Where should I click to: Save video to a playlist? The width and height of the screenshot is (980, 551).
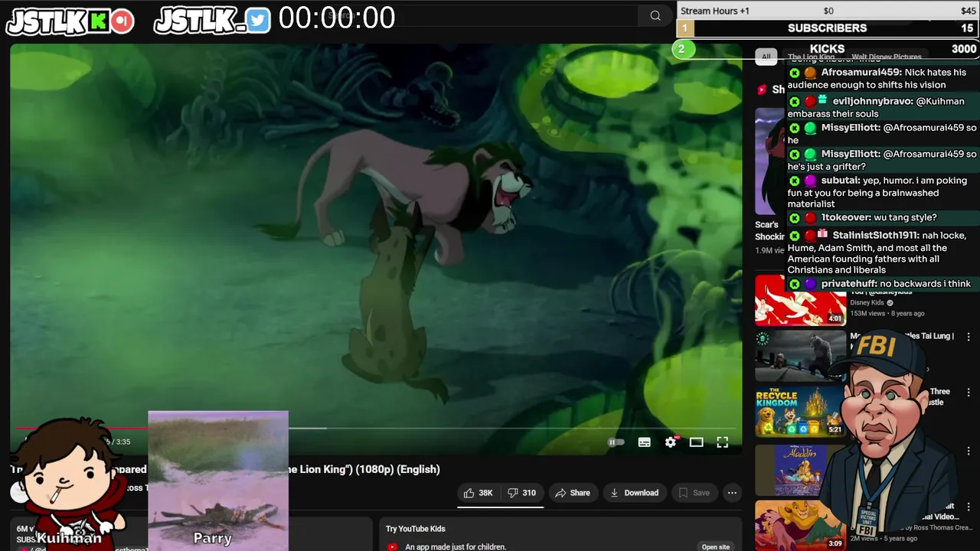coord(694,493)
